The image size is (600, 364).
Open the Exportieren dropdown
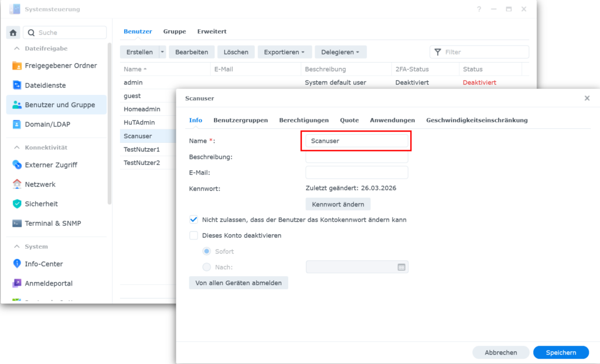(x=284, y=52)
